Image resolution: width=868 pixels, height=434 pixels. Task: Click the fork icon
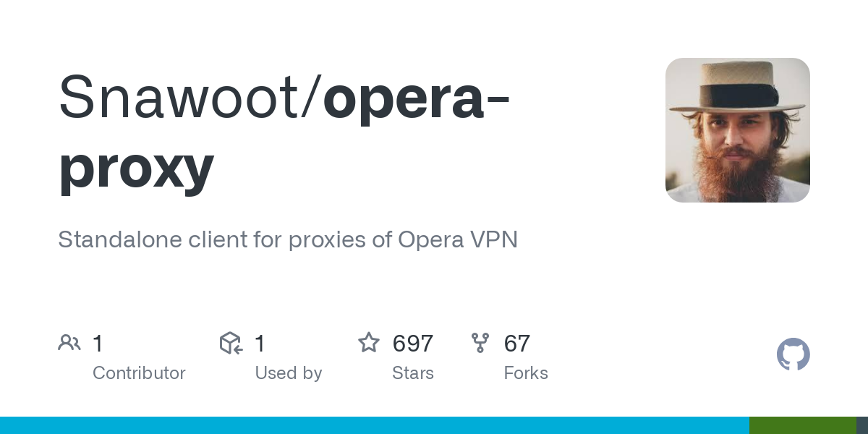[x=480, y=343]
